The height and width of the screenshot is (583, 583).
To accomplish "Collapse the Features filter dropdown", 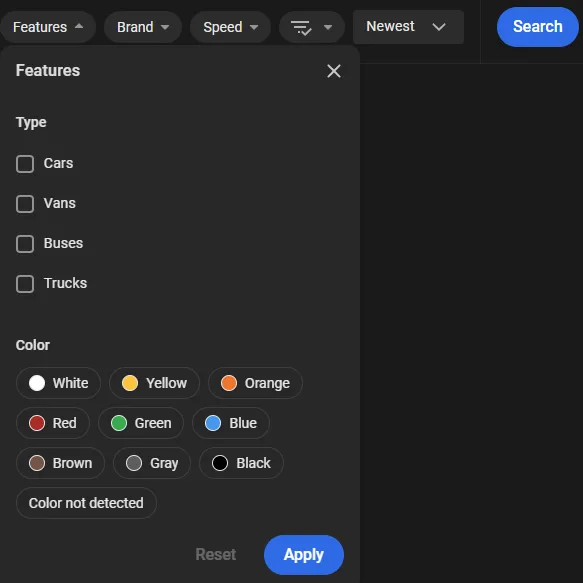I will click(x=48, y=27).
